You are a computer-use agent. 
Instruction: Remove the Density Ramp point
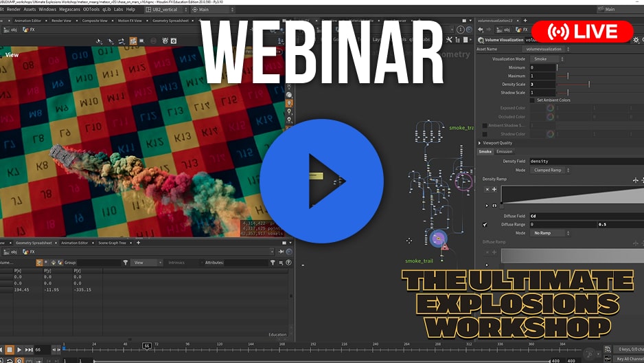click(x=487, y=190)
